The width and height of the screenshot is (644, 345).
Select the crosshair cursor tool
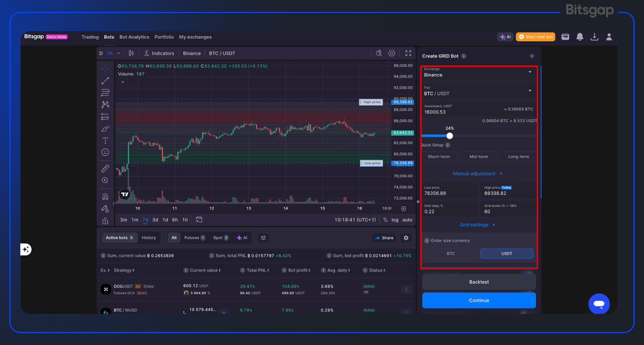[105, 69]
